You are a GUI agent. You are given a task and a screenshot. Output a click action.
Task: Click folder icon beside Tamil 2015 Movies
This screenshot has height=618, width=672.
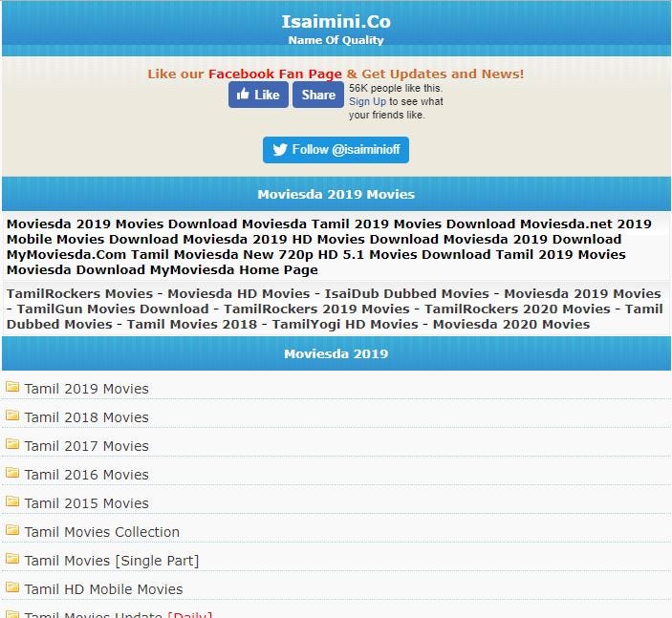point(12,501)
